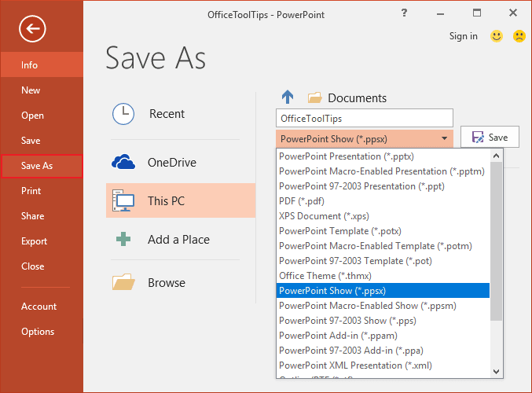The image size is (532, 393).
Task: Select PowerPoint Add-in (*.ppam)
Action: 383,336
